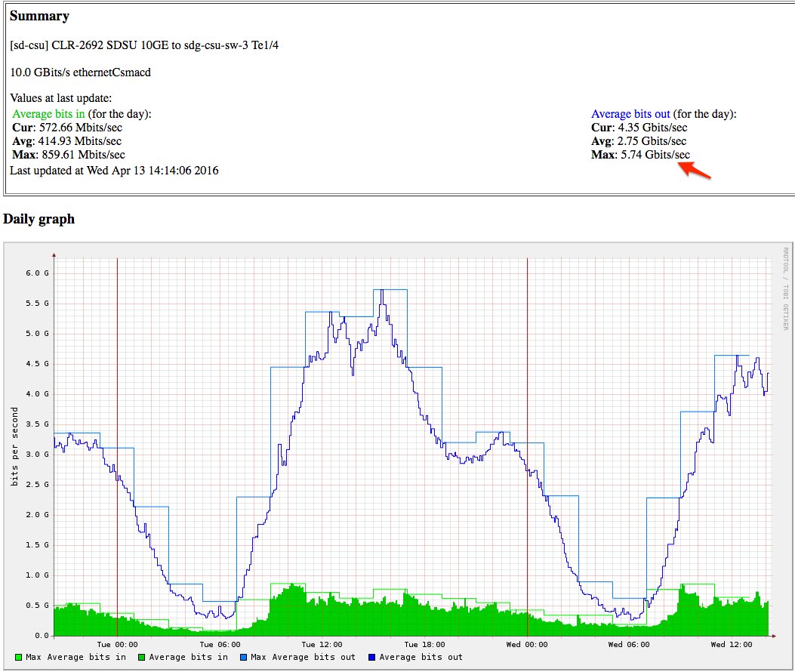795x672 pixels.
Task: Click the 'Max Average bits in' legend swatch
Action: pyautogui.click(x=19, y=658)
